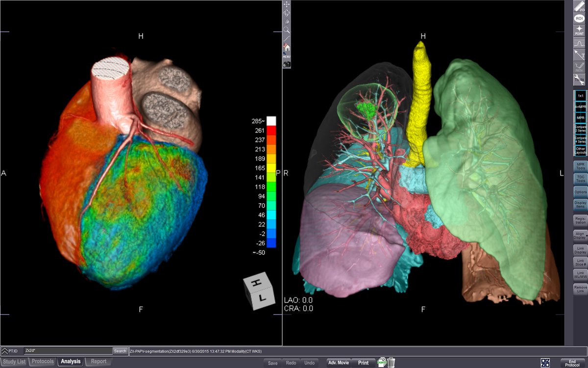Click the LAO: 0.0 angle readout

click(x=298, y=300)
